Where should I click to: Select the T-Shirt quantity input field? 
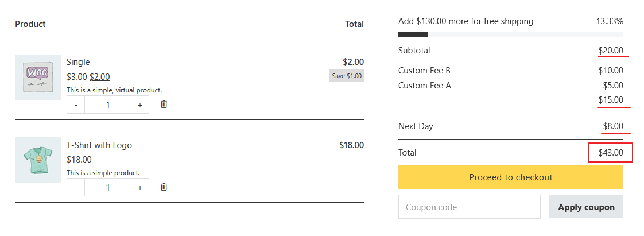pyautogui.click(x=108, y=188)
